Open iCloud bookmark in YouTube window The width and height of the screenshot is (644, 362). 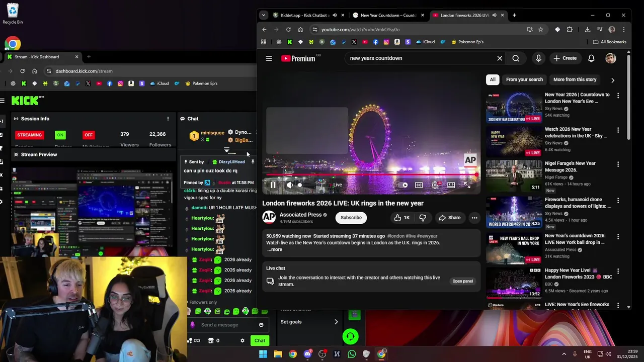pos(426,42)
